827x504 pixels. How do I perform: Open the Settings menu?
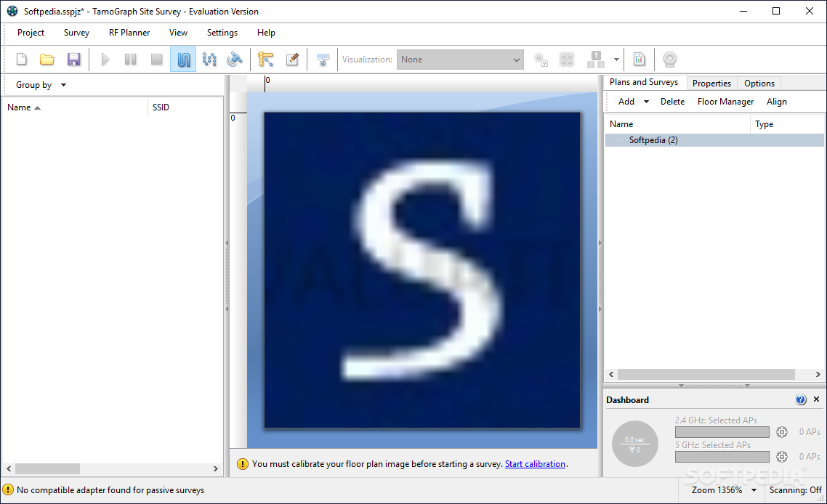point(222,33)
